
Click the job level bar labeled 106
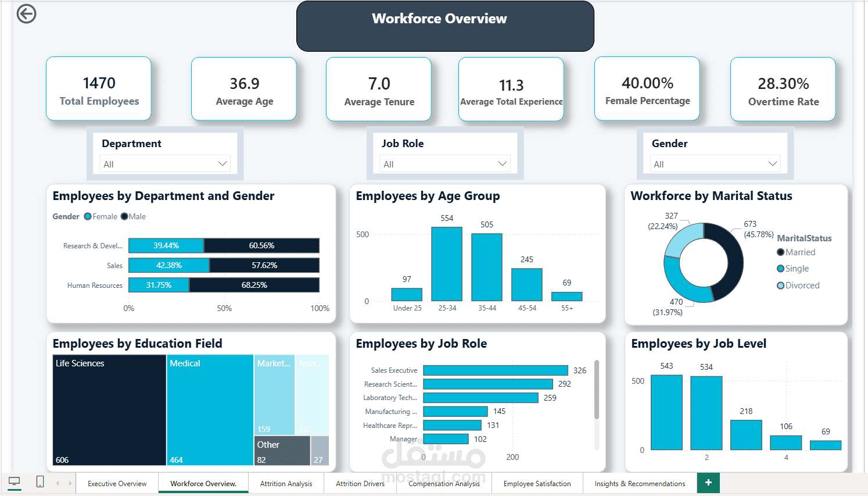coord(786,443)
